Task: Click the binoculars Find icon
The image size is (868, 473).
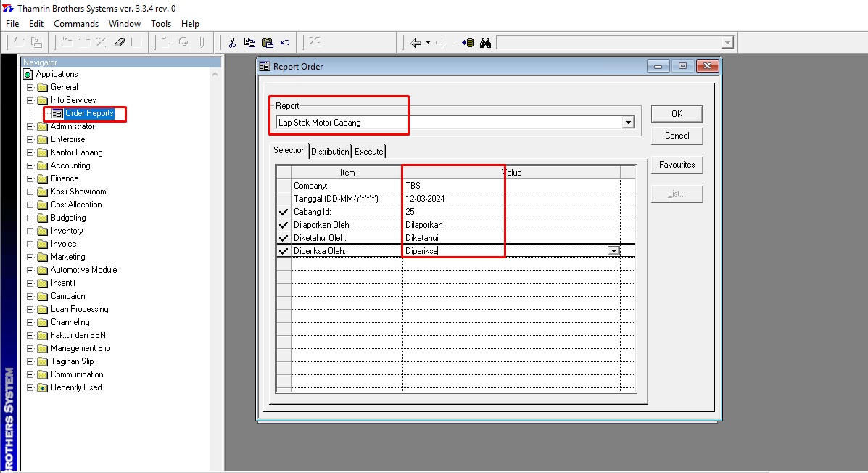Action: (486, 43)
